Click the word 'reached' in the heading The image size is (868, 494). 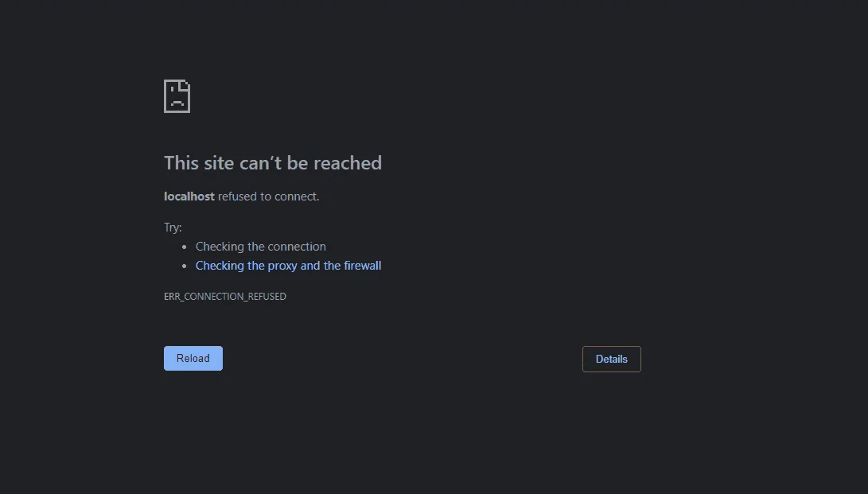coord(348,162)
